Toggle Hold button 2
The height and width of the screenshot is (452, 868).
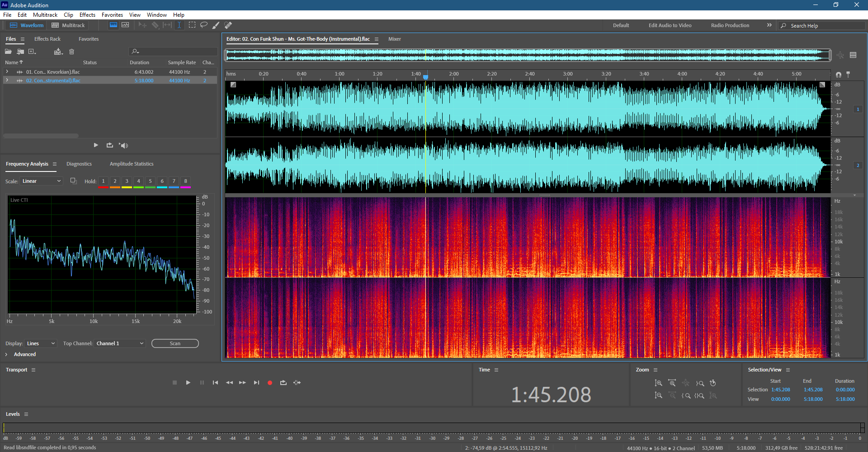(x=115, y=181)
